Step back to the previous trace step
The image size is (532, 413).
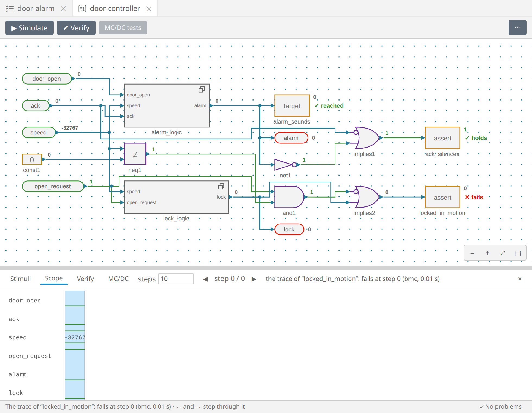tap(205, 279)
